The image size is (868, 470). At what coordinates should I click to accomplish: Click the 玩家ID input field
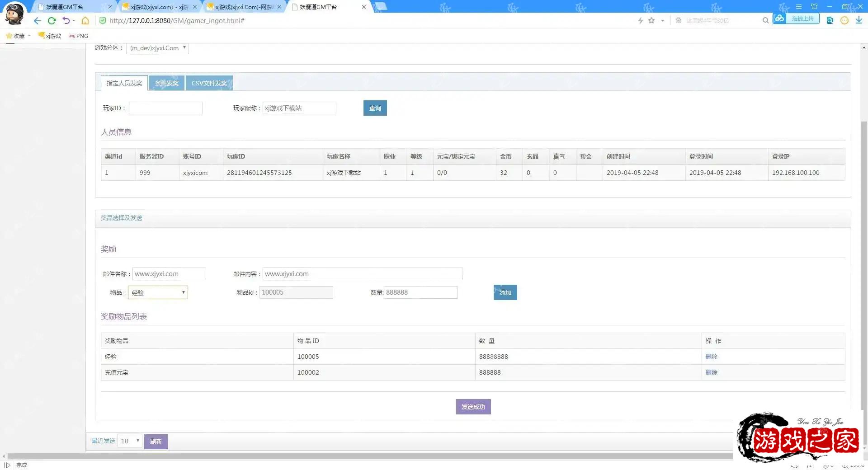point(165,108)
